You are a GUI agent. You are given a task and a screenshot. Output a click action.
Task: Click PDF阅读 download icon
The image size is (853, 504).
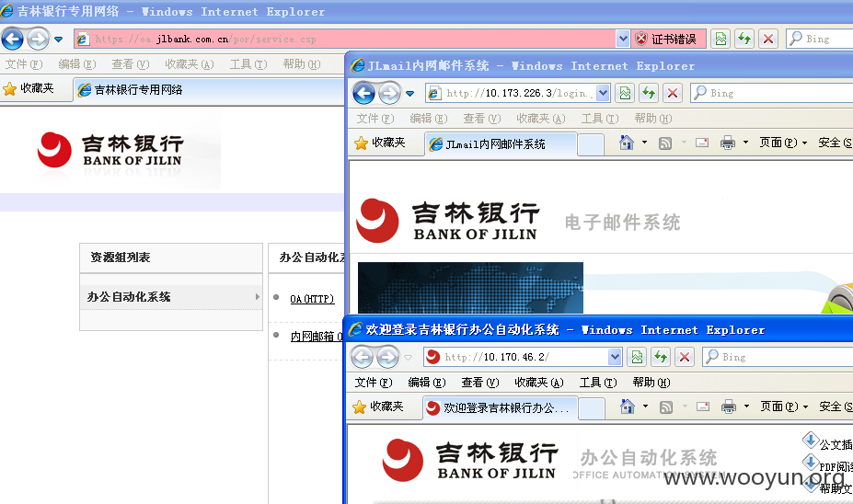tap(811, 463)
